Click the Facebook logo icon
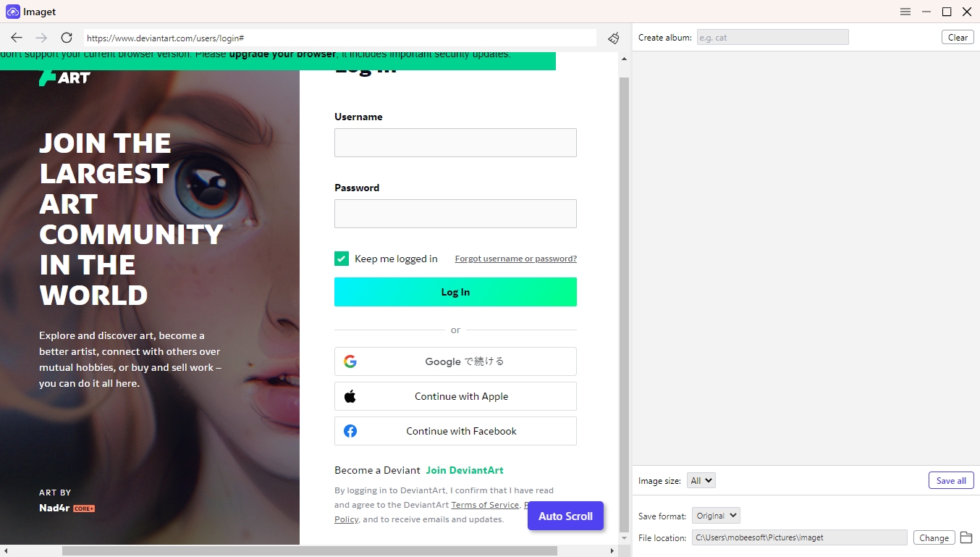 (x=350, y=431)
